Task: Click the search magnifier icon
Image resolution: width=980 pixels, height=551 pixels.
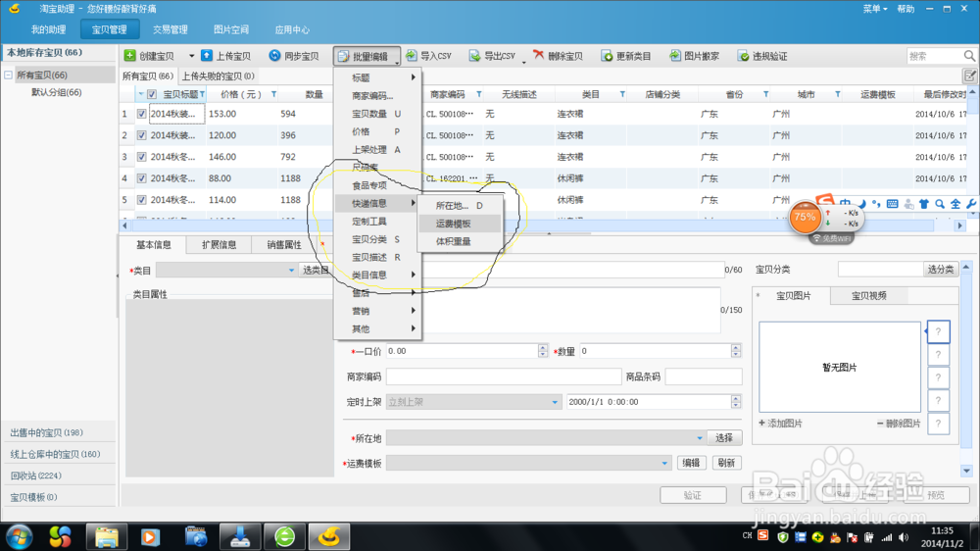Action: [969, 56]
